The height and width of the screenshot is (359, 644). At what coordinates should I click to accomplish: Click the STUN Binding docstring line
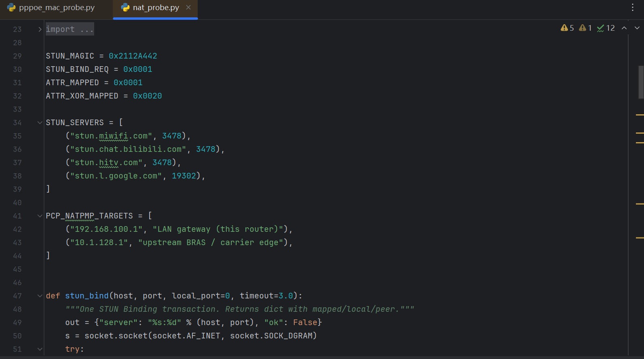[x=240, y=309]
